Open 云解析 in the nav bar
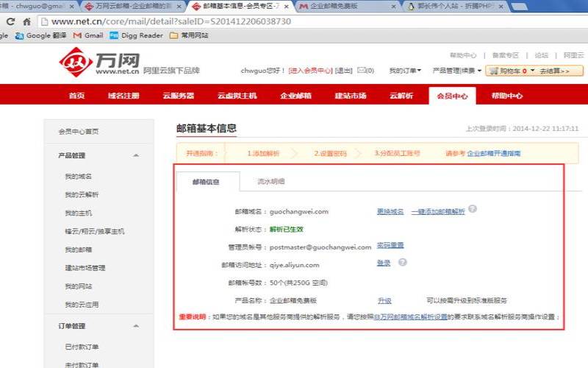The width and height of the screenshot is (588, 368). click(x=401, y=96)
